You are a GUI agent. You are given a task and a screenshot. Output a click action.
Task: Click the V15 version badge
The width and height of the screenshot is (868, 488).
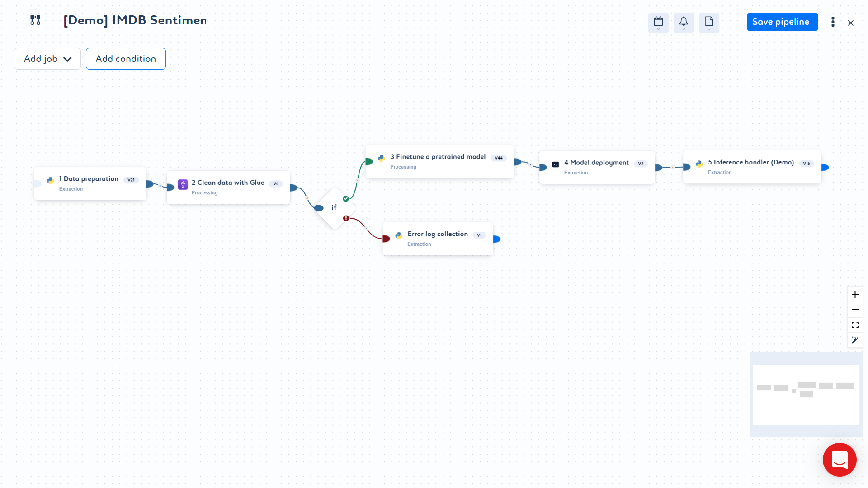click(x=807, y=163)
